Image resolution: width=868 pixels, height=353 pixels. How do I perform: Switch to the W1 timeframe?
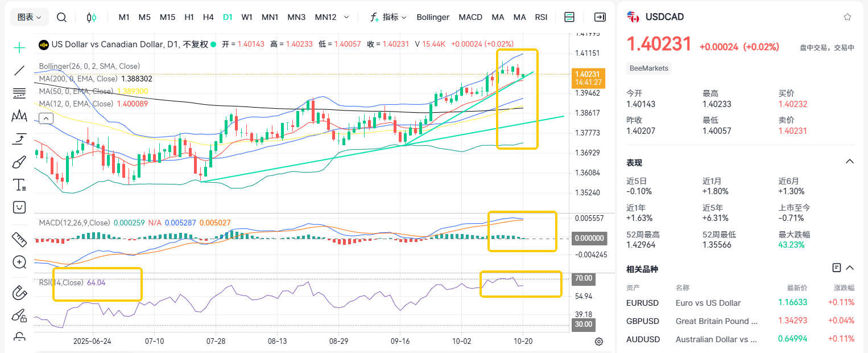[x=247, y=17]
